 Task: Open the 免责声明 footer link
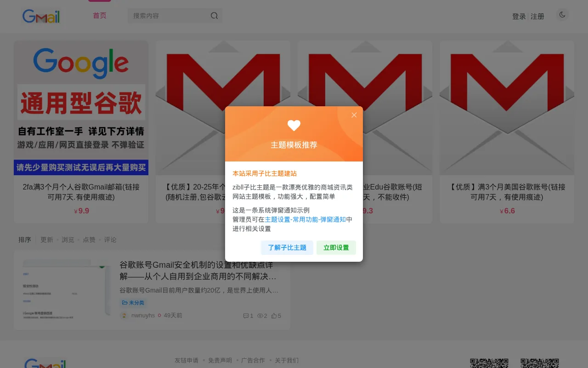pyautogui.click(x=220, y=360)
